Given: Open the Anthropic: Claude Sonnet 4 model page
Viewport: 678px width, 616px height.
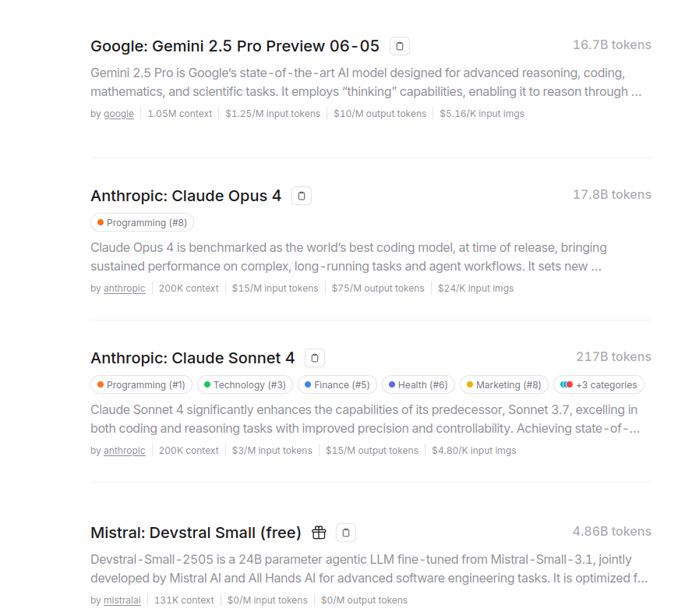Looking at the screenshot, I should pyautogui.click(x=192, y=358).
